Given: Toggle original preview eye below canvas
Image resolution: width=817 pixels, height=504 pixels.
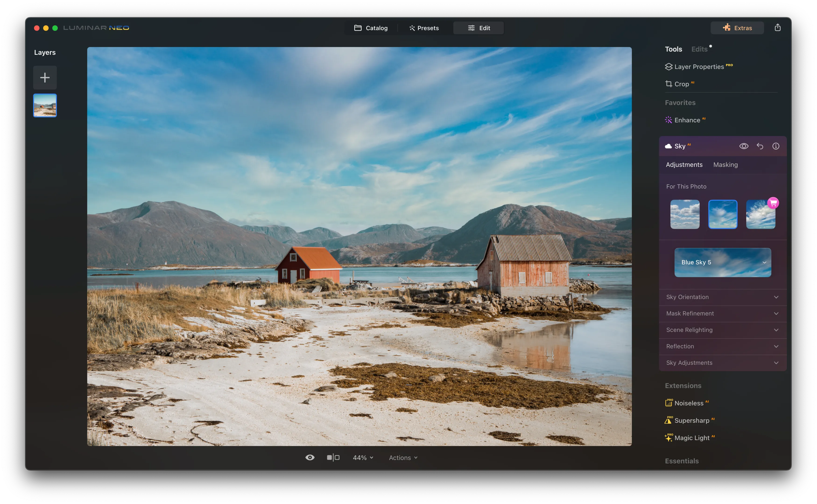Looking at the screenshot, I should [310, 457].
